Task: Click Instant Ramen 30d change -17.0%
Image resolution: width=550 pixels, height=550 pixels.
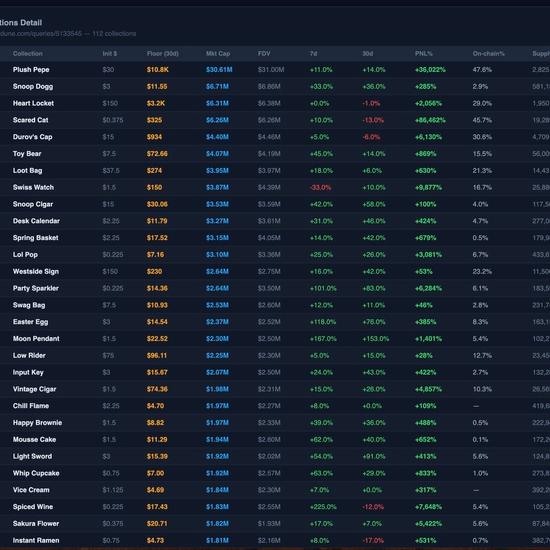Action: tap(373, 541)
